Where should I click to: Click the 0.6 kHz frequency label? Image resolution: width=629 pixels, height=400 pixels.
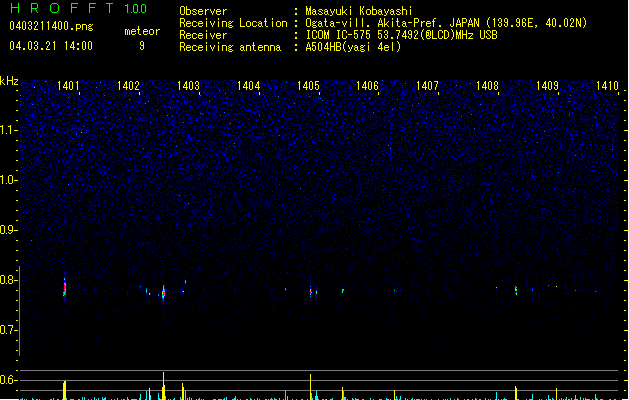(x=9, y=380)
